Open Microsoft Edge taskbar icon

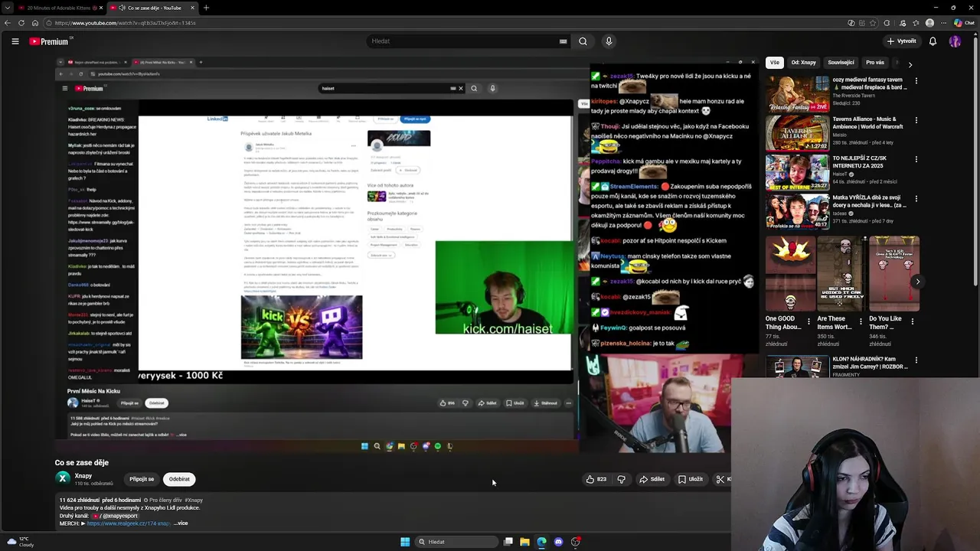pyautogui.click(x=541, y=542)
